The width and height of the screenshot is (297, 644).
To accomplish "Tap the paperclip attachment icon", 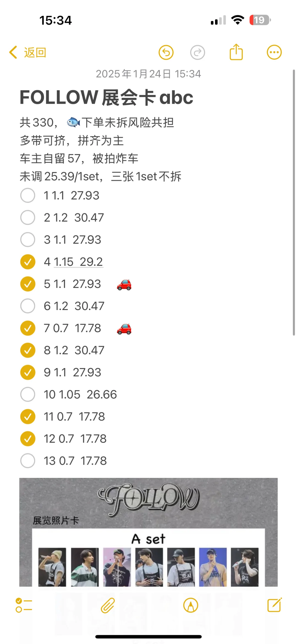I will pos(108,605).
